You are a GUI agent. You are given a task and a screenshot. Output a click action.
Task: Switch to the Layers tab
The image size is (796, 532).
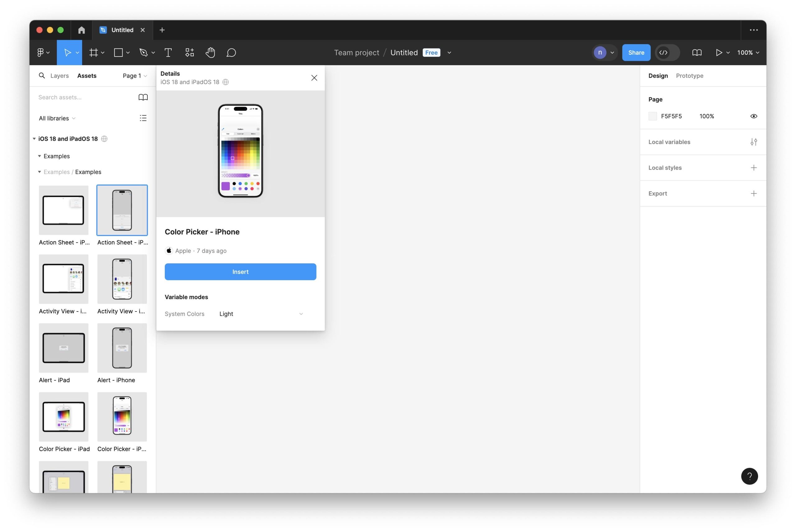pyautogui.click(x=59, y=76)
